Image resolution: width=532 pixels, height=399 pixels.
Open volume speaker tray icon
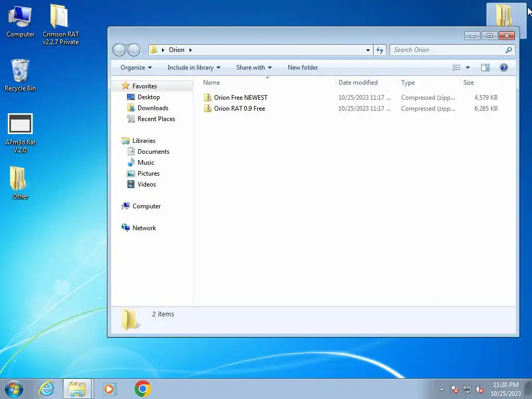(480, 389)
